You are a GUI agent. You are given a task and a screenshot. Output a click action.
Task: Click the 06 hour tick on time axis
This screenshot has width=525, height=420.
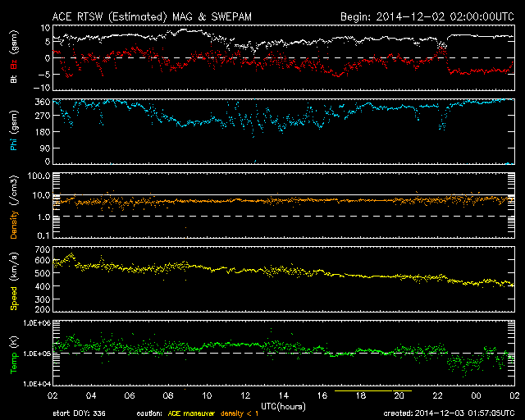[x=129, y=395]
